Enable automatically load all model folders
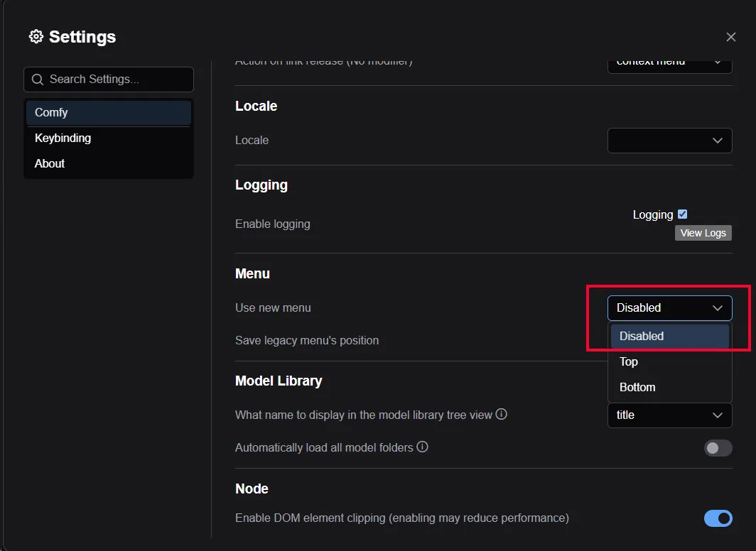 (x=718, y=448)
